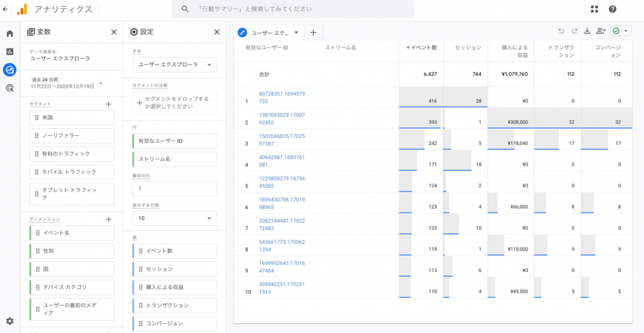This screenshot has height=333, width=644.
Task: Open Admin settings gear icon
Action: (x=9, y=321)
